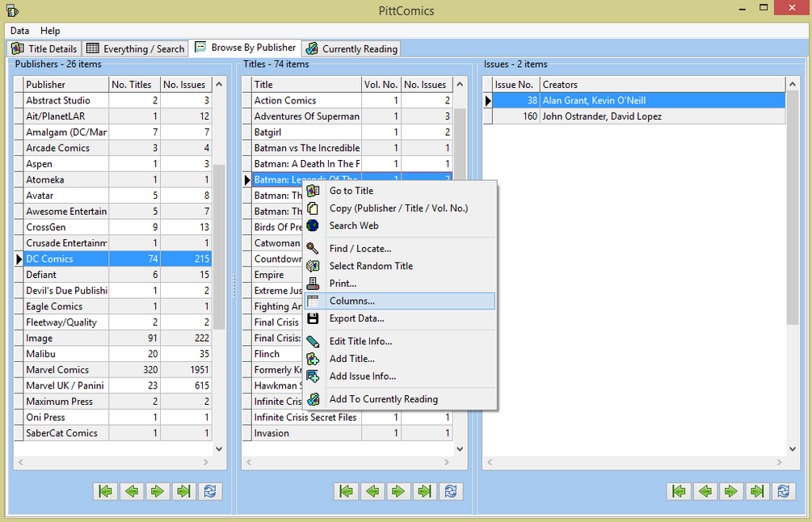Switch to Currently Reading tab
The width and height of the screenshot is (812, 522).
point(352,48)
